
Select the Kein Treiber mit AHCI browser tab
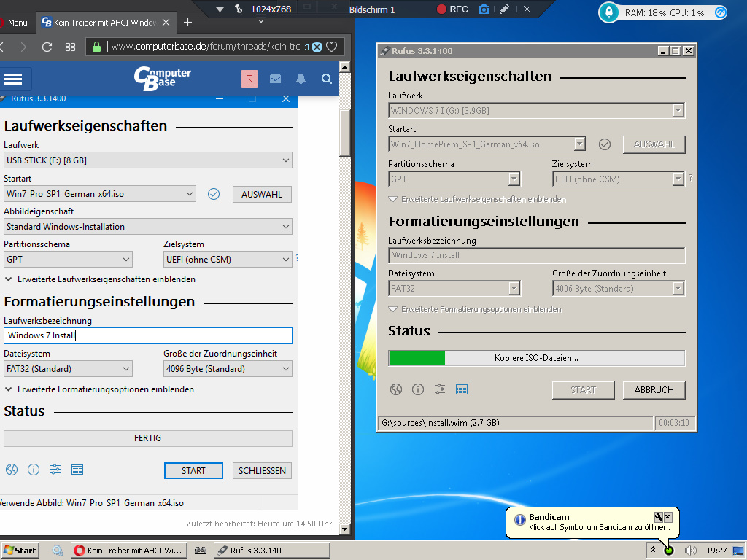(x=106, y=23)
